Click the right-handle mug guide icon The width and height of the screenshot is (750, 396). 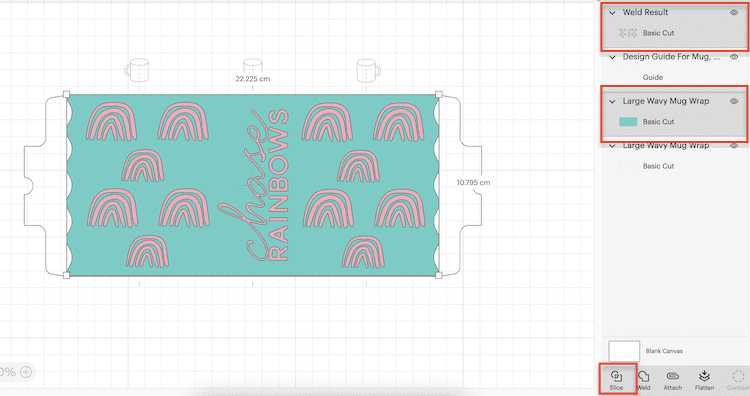click(x=368, y=70)
